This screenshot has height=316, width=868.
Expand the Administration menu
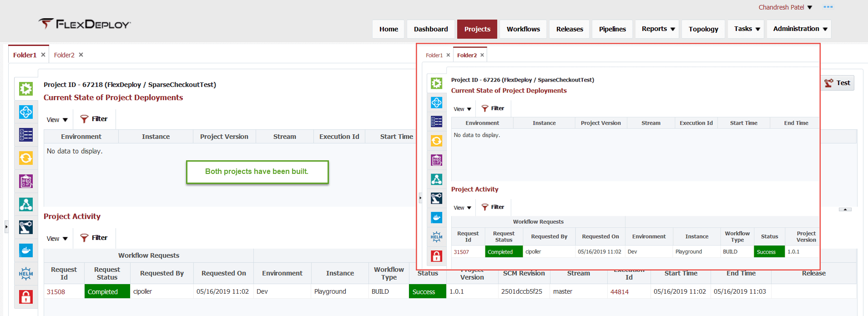[x=799, y=29]
